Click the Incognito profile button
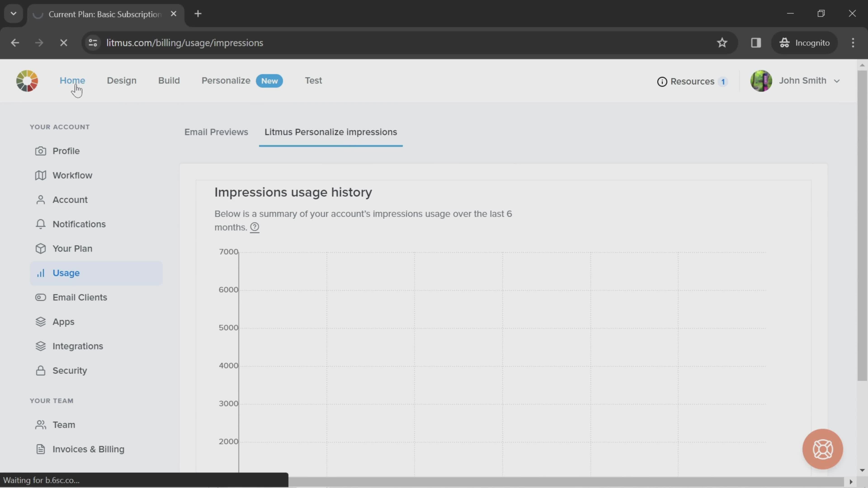Image resolution: width=868 pixels, height=488 pixels. pyautogui.click(x=804, y=43)
